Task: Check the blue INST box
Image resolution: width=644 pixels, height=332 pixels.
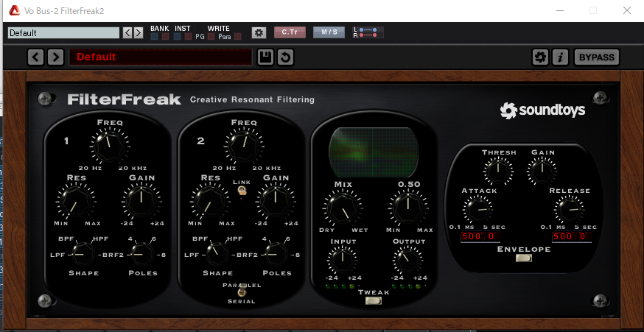Action: tap(177, 37)
